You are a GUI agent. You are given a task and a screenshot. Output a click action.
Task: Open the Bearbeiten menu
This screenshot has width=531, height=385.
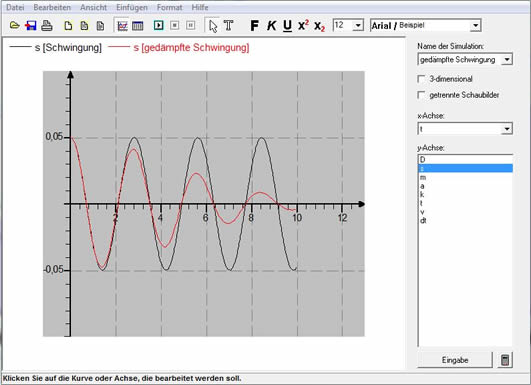click(x=52, y=7)
